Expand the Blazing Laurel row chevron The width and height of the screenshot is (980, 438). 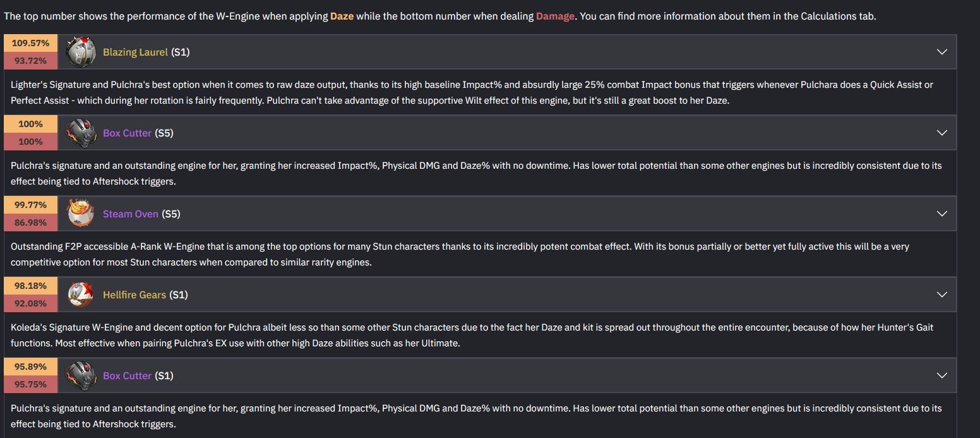point(942,52)
